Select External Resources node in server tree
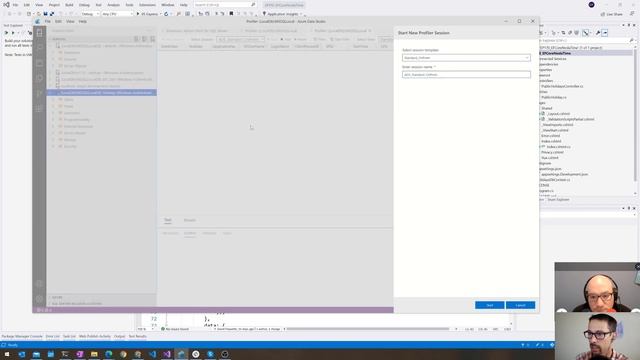 (x=78, y=126)
